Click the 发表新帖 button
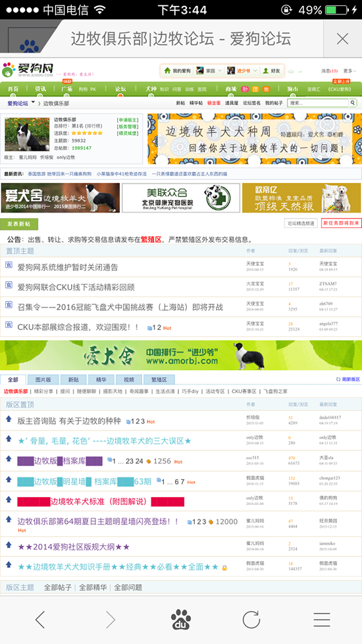This screenshot has height=644, width=362. (x=19, y=225)
